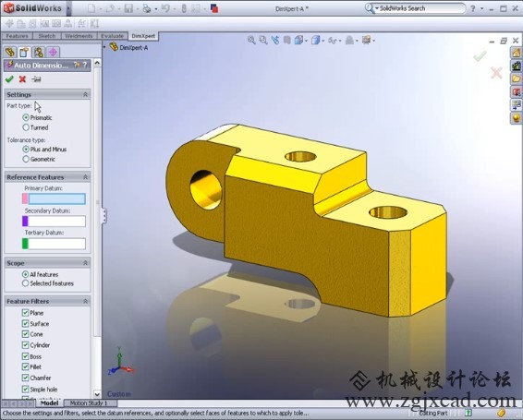Collapse the Feature Filters section

click(x=85, y=301)
